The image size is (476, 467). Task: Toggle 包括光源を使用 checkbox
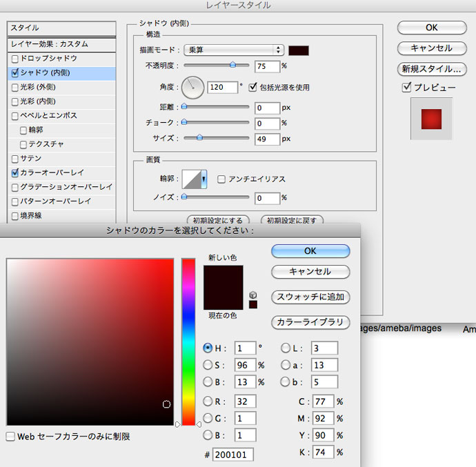tap(253, 88)
